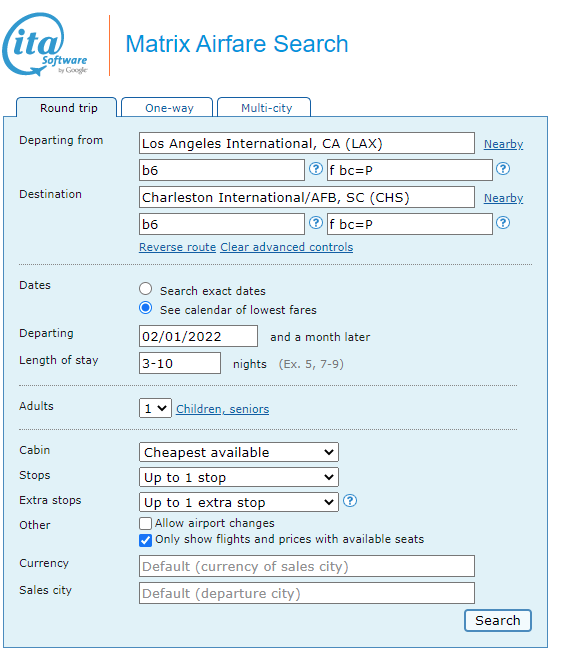Open help icon beside departure routing codes field

(316, 169)
